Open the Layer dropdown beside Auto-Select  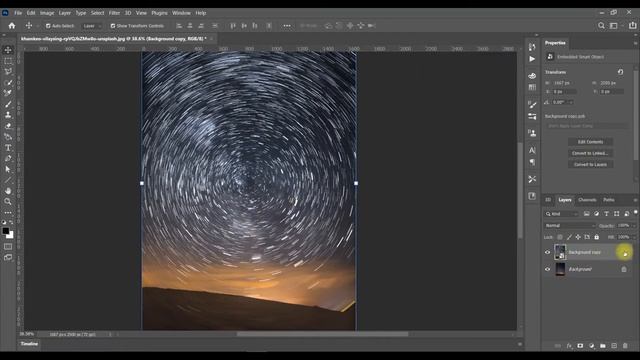tap(92, 26)
